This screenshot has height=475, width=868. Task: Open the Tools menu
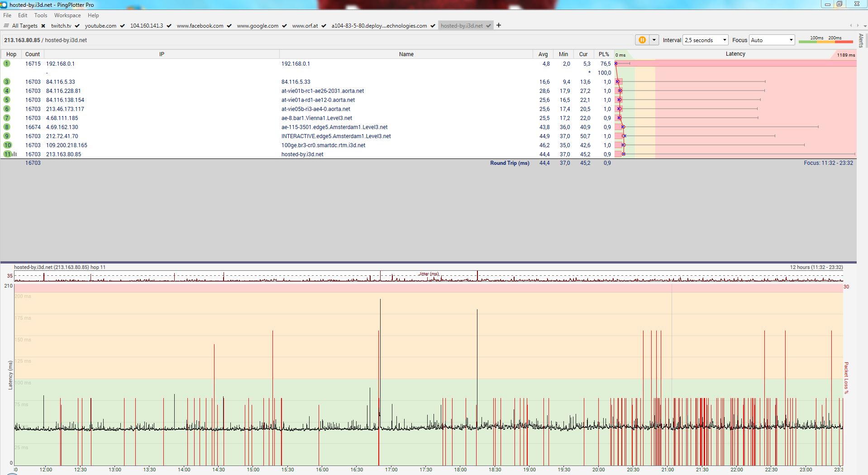pyautogui.click(x=41, y=15)
